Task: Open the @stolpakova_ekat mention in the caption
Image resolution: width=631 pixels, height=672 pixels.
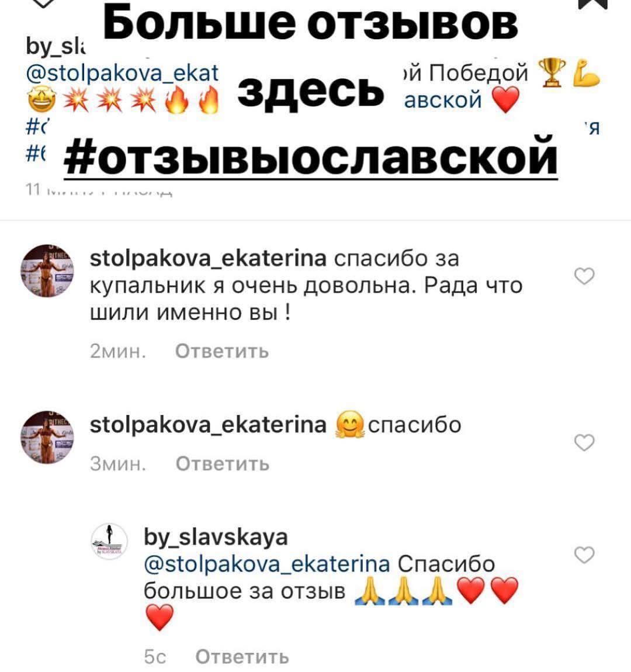Action: 123,73
